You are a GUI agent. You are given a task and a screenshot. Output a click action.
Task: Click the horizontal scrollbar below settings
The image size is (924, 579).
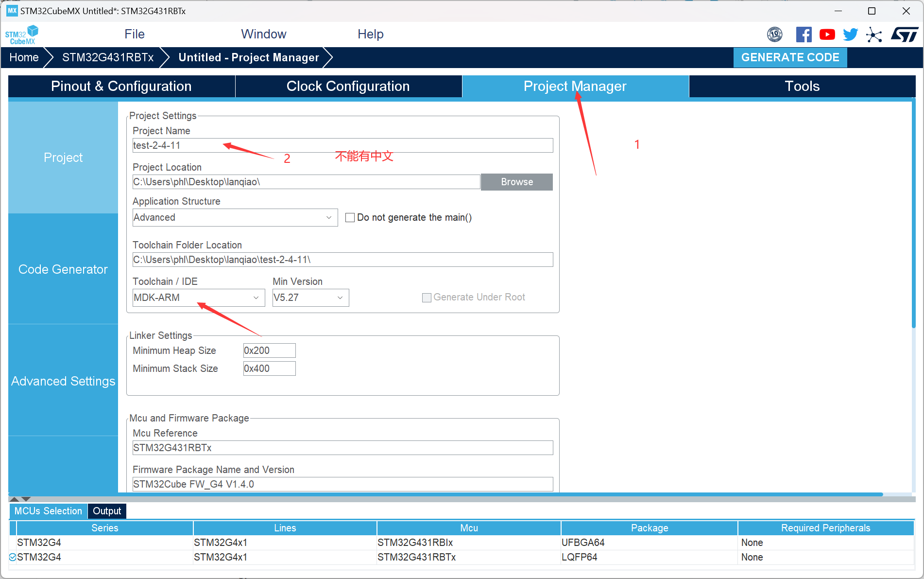445,494
